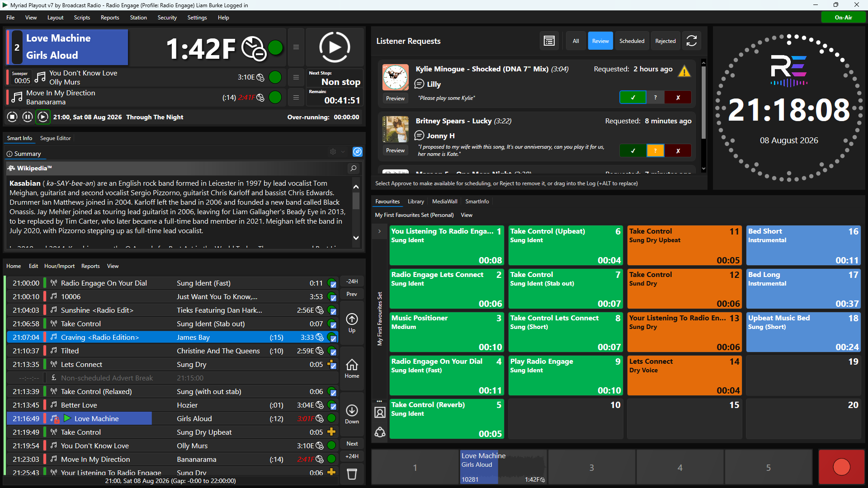The height and width of the screenshot is (488, 868).
Task: Pause playback using the pause icon
Action: point(28,117)
